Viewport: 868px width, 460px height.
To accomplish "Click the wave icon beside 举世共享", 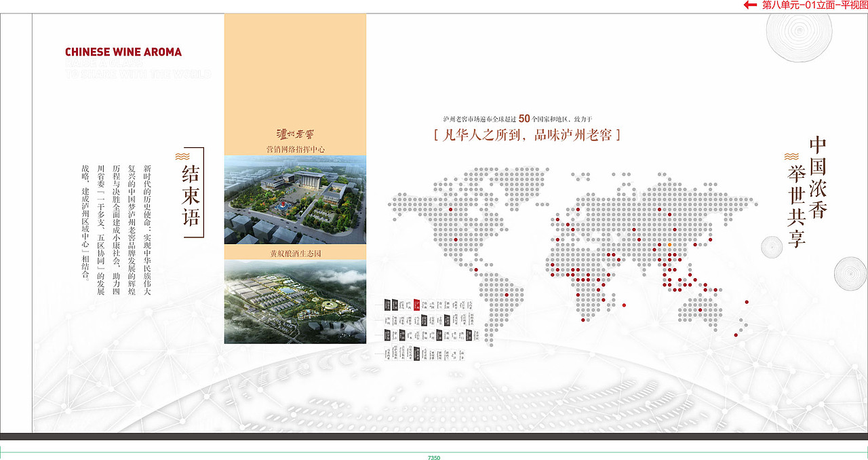I will (x=791, y=156).
